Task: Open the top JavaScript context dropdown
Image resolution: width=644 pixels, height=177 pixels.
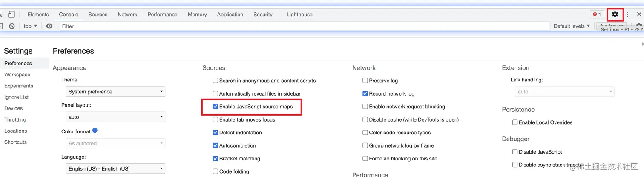Action: pos(30,26)
